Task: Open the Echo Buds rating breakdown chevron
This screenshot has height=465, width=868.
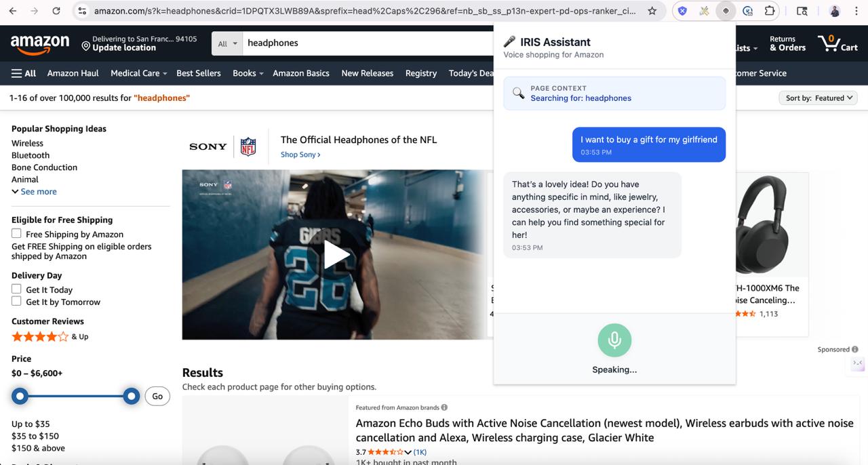Action: click(408, 452)
